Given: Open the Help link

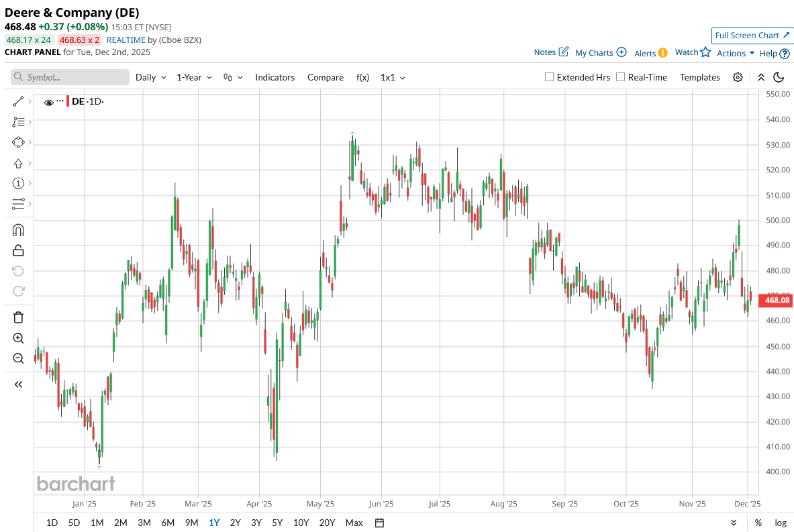Looking at the screenshot, I should 775,53.
